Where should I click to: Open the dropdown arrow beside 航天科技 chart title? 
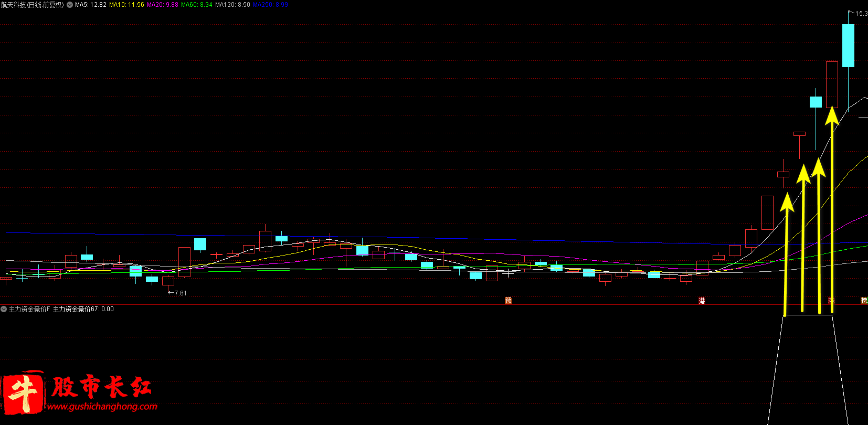[70, 5]
